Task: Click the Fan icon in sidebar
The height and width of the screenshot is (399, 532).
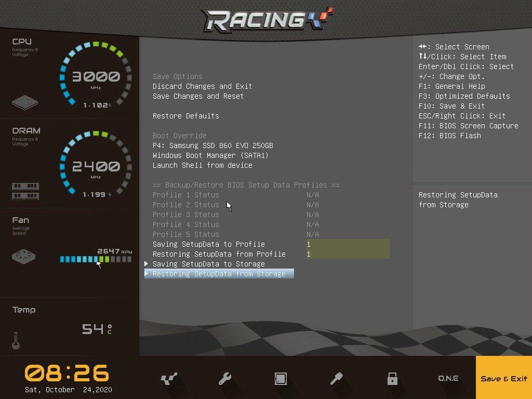Action: (25, 256)
